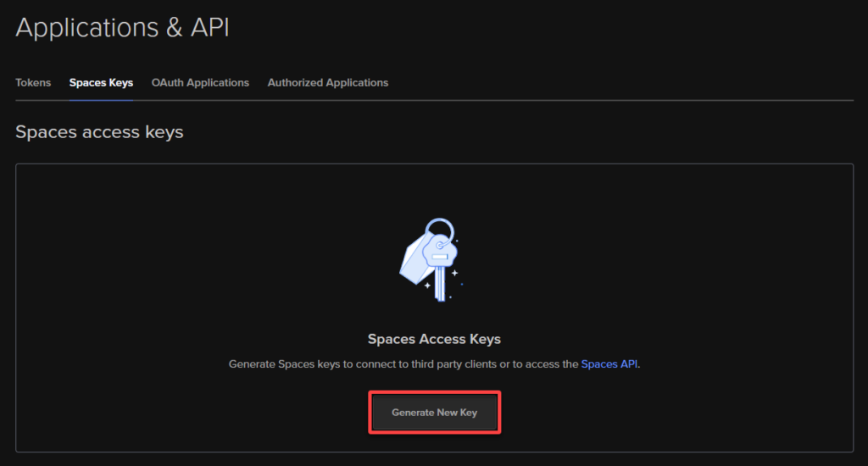The image size is (868, 466).
Task: Switch to the OAuth Applications tab
Action: click(200, 83)
